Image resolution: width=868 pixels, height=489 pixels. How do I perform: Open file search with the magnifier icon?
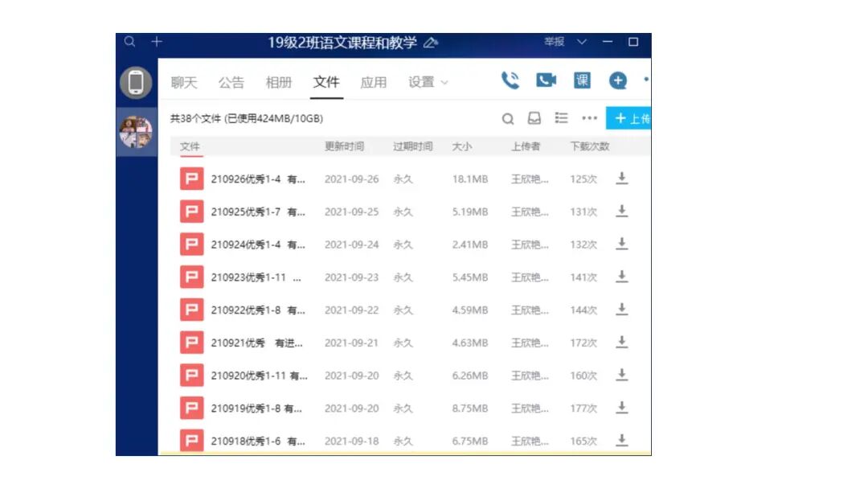(508, 117)
